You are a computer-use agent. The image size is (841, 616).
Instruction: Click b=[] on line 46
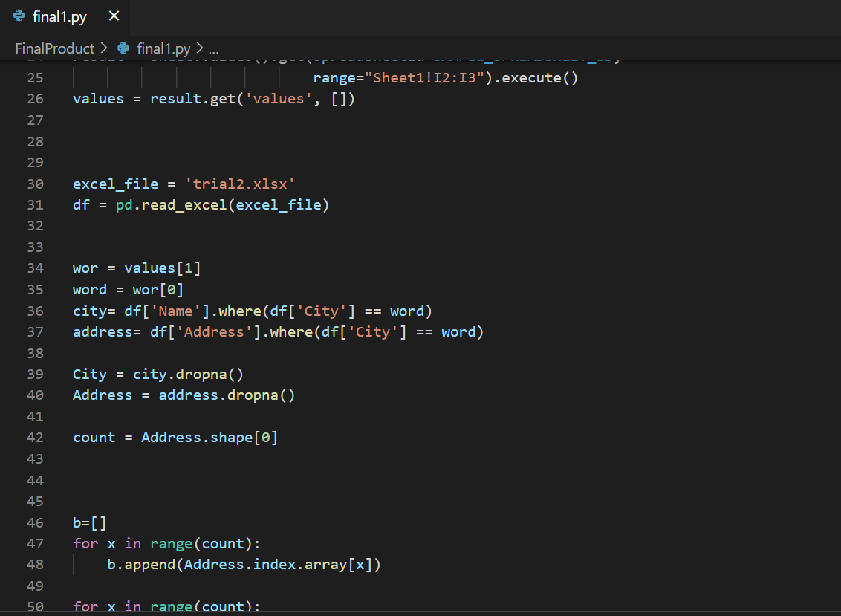point(90,522)
